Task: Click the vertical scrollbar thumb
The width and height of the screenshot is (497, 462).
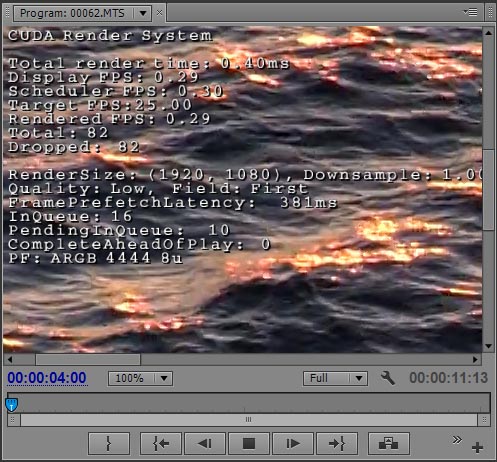Action: tap(488, 190)
